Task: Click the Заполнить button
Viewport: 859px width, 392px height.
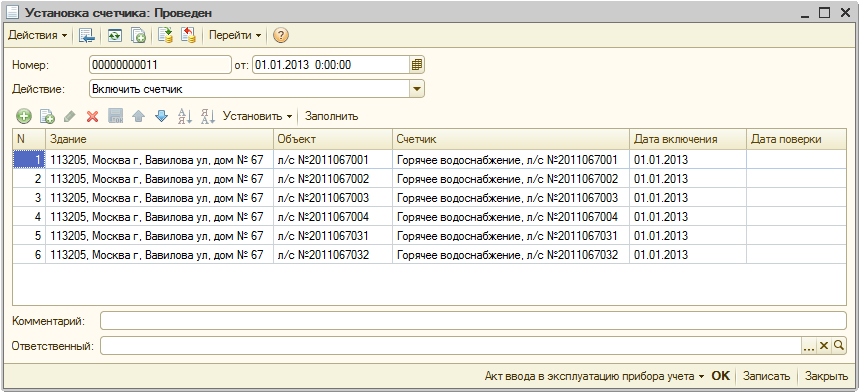Action: (x=331, y=116)
